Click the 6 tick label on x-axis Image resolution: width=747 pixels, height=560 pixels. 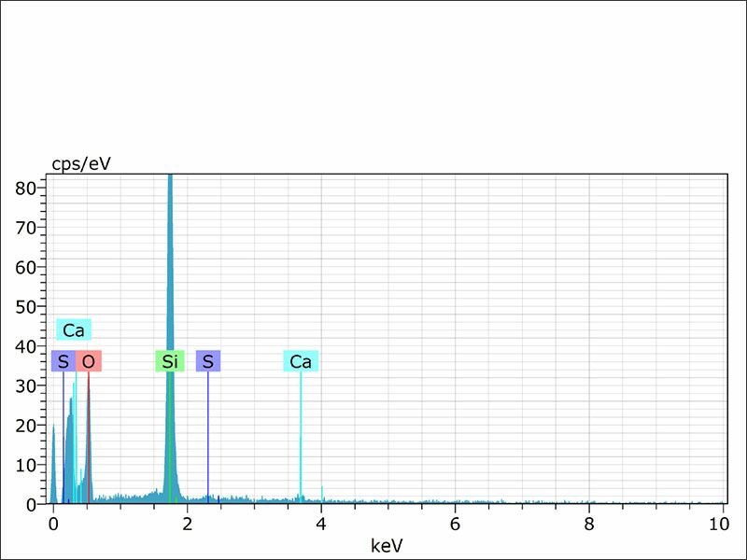(456, 525)
